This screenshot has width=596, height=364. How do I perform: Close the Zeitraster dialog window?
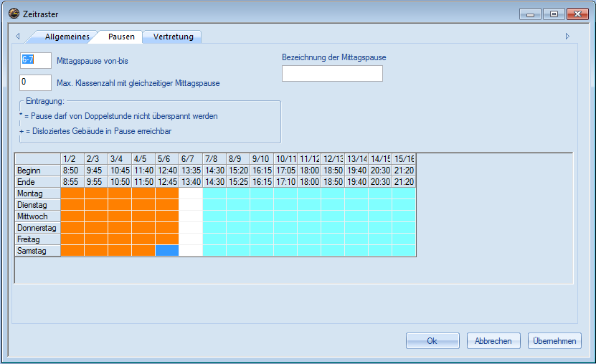click(x=576, y=13)
